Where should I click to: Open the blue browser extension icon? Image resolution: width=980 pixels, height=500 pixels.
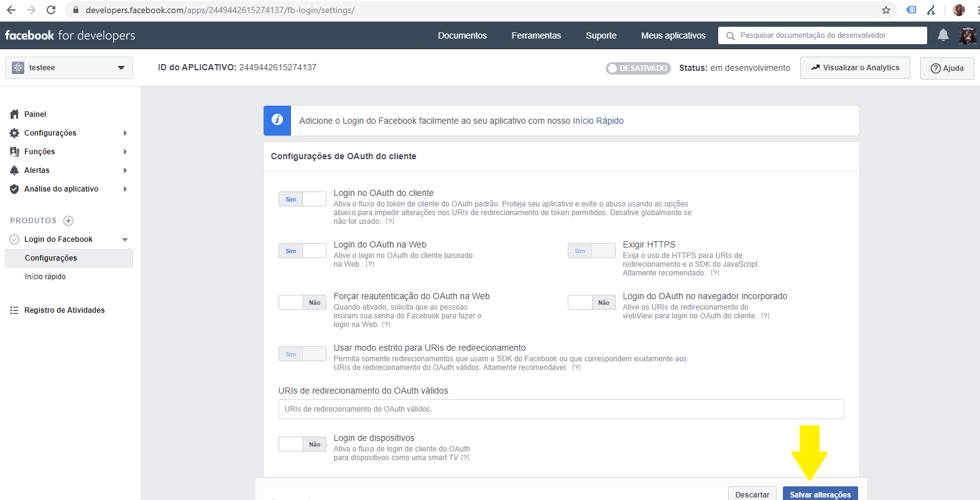(912, 10)
